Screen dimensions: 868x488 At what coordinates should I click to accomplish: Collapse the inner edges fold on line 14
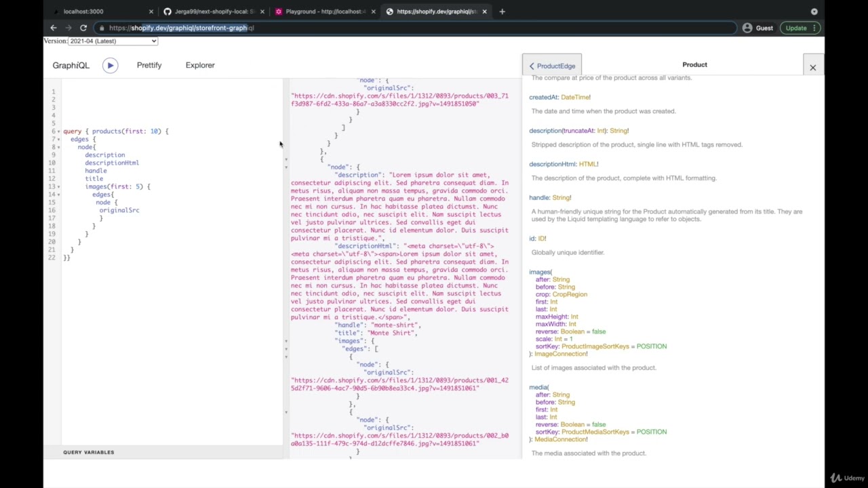pyautogui.click(x=59, y=195)
